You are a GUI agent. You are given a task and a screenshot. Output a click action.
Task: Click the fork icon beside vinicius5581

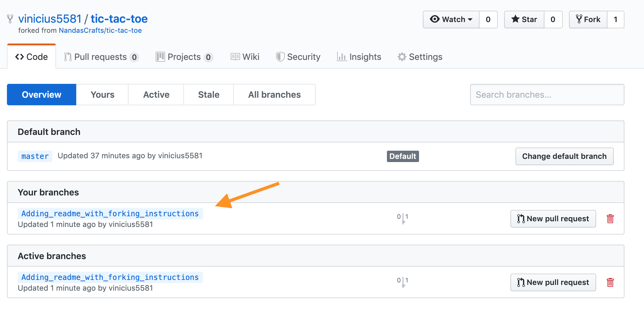click(x=10, y=19)
